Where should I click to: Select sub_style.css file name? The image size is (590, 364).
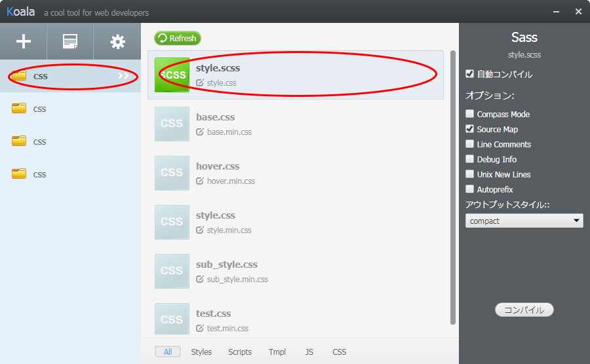point(227,264)
